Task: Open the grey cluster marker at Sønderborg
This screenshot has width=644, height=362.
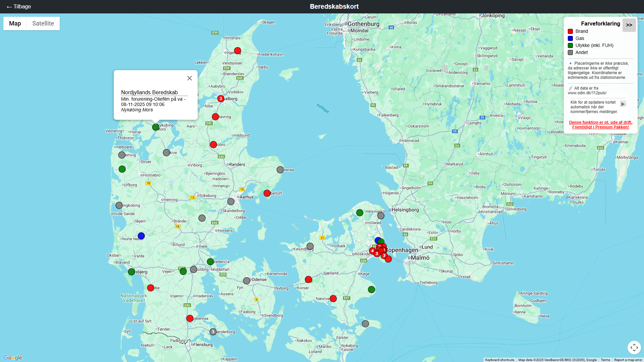Action: coord(213,332)
